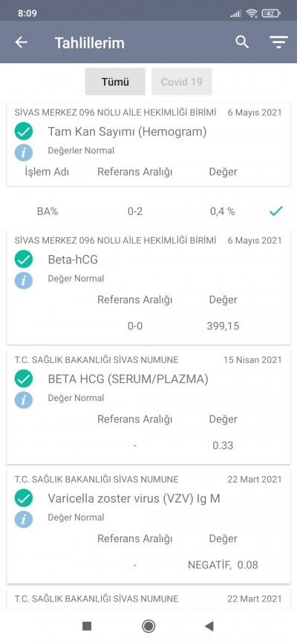Image resolution: width=297 pixels, height=644 pixels.
Task: Tap the info icon under Tam Kan Sayımı
Action: pos(23,152)
